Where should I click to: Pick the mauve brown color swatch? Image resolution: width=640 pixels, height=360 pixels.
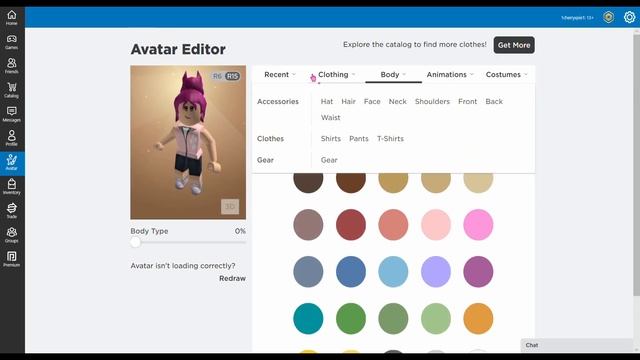coord(308,225)
